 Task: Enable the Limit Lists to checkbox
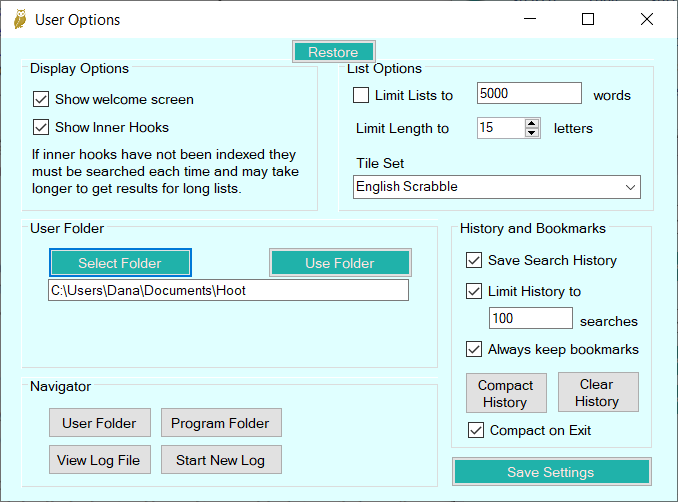click(361, 95)
